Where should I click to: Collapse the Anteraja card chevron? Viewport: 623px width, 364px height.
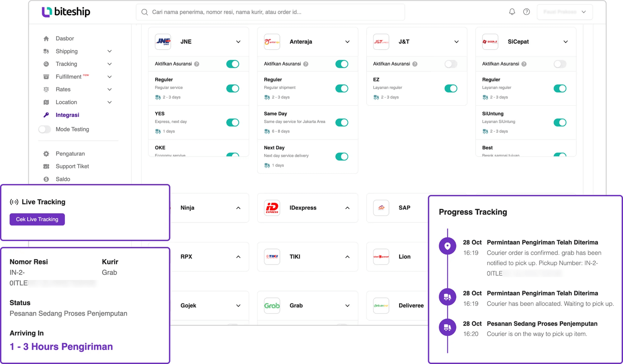pos(347,42)
